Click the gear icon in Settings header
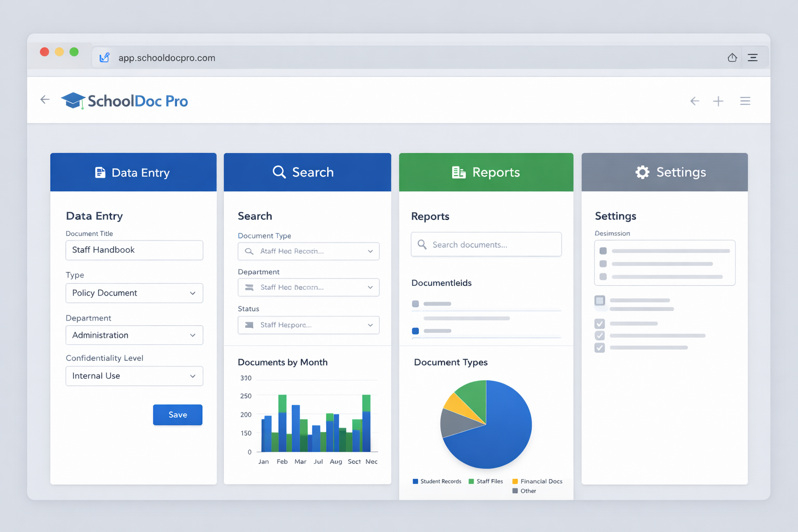This screenshot has height=532, width=798. (x=642, y=172)
